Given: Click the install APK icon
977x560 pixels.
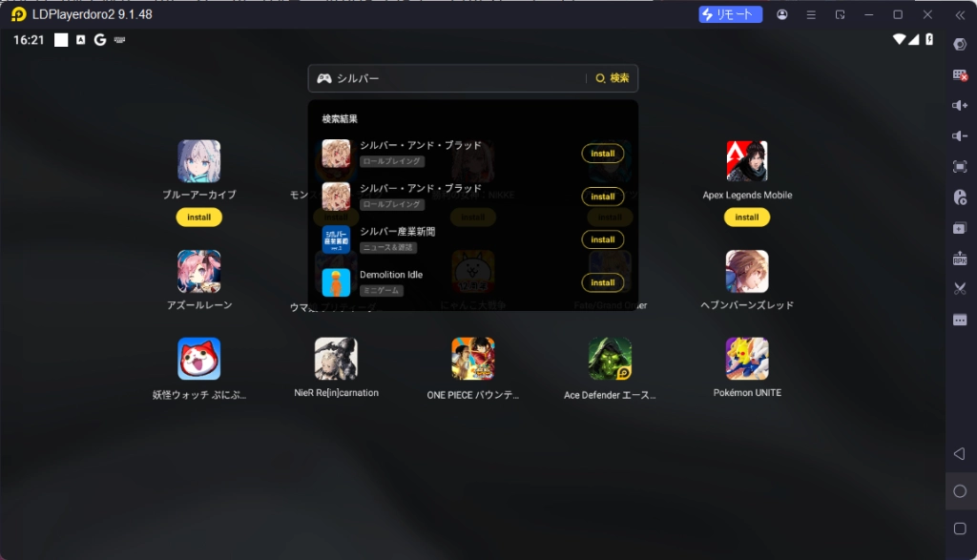Looking at the screenshot, I should pos(960,259).
